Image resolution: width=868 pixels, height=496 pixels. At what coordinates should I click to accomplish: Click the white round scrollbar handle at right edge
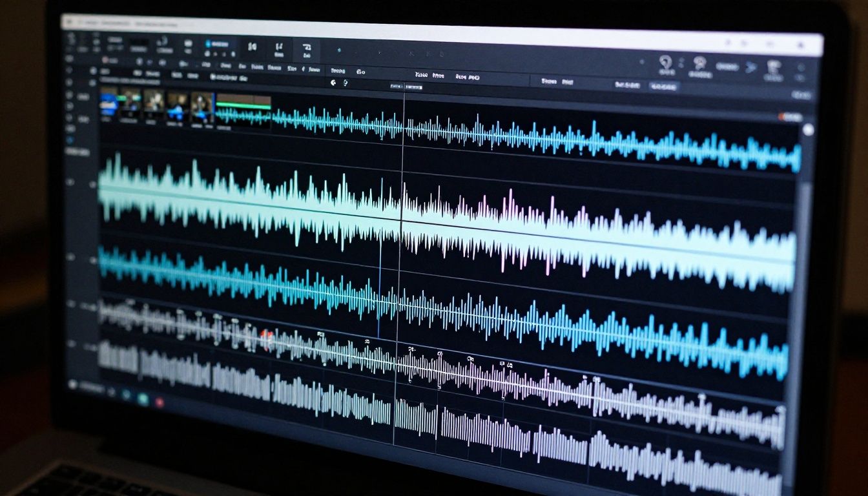(x=808, y=130)
